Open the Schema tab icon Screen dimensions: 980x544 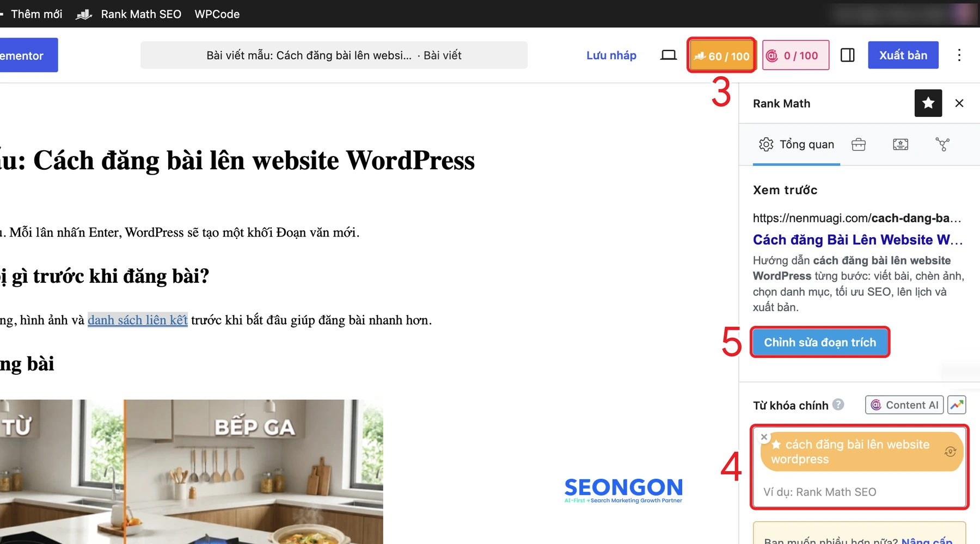[901, 144]
